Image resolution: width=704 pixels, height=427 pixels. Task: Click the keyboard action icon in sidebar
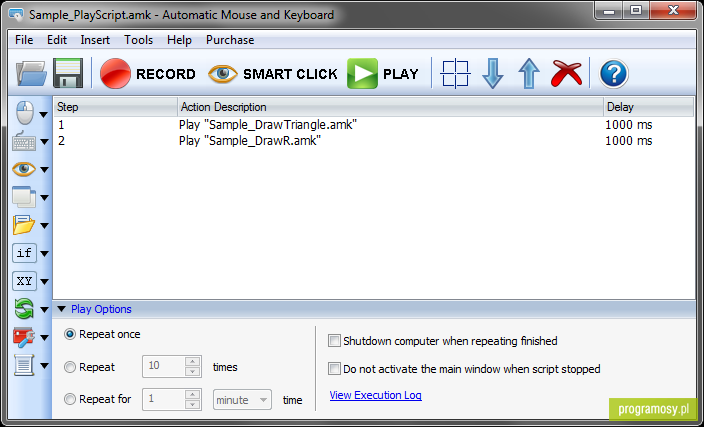(x=24, y=141)
